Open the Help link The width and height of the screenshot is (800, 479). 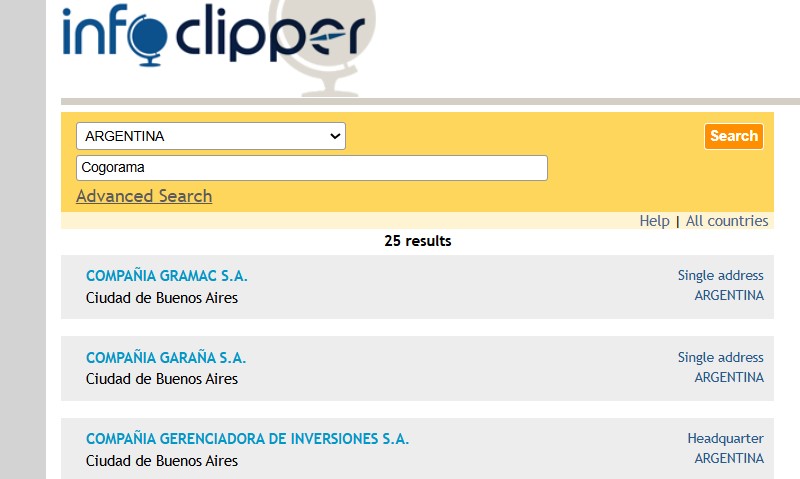pos(654,221)
